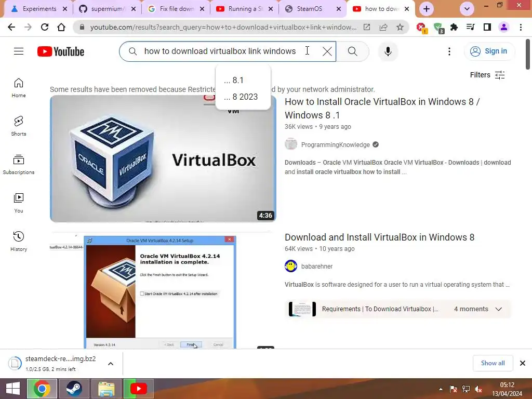Click the green shield extension icon
532x399 pixels.
438,28
